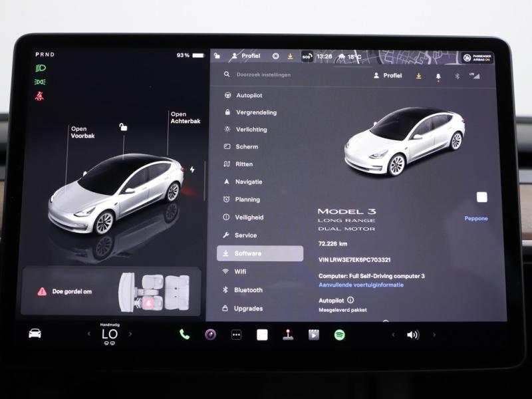Open Aanvullende voertuiginformatie link
Screen dimensions: 532x399
tap(361, 285)
